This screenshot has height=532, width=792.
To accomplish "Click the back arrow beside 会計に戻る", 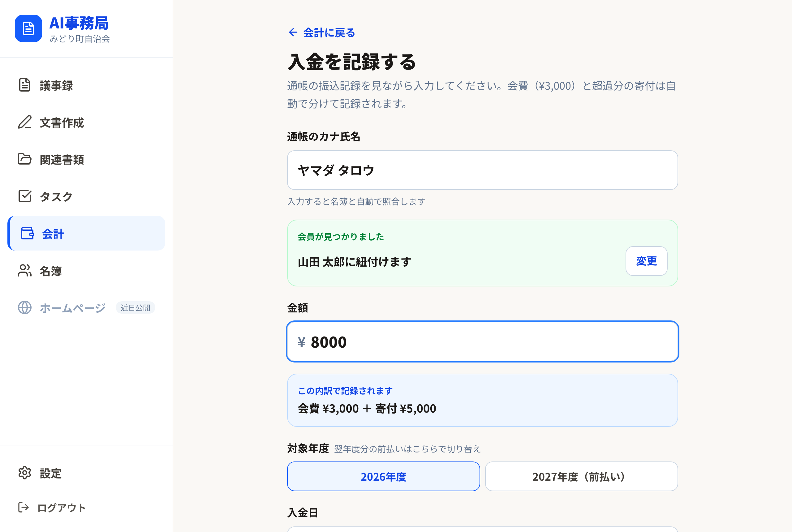I will click(293, 32).
